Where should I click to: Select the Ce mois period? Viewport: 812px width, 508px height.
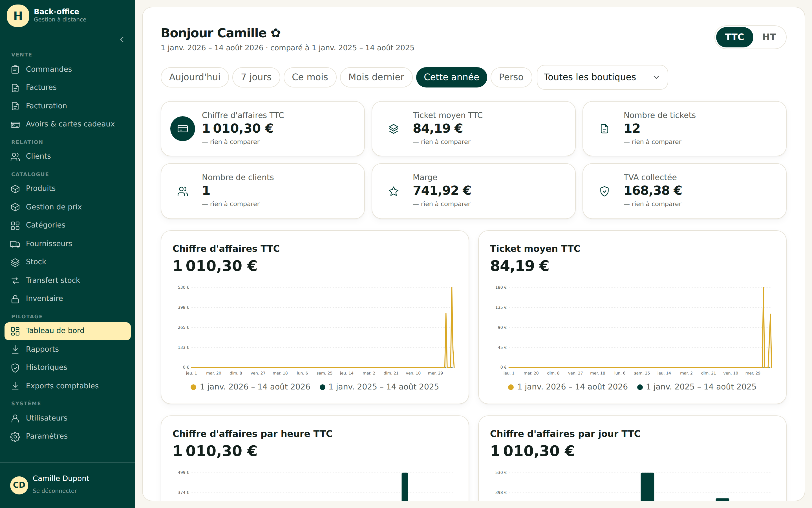310,77
